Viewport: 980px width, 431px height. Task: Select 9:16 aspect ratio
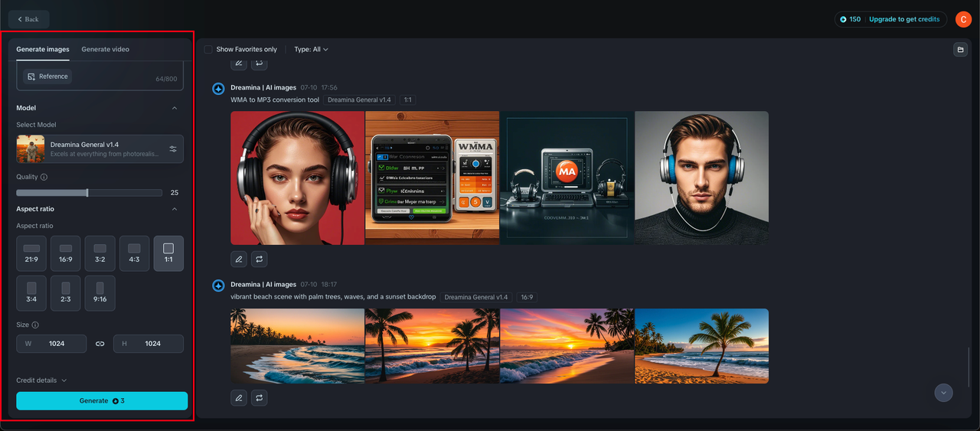(x=100, y=293)
